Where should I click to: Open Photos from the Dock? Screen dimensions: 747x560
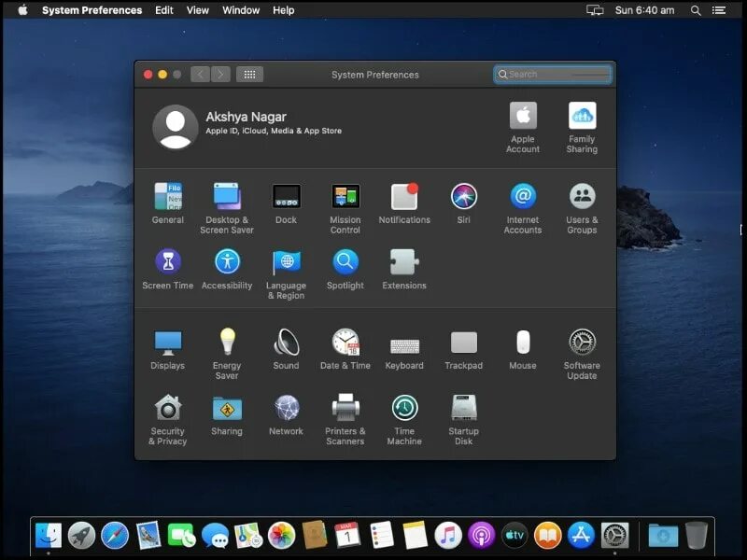click(282, 535)
